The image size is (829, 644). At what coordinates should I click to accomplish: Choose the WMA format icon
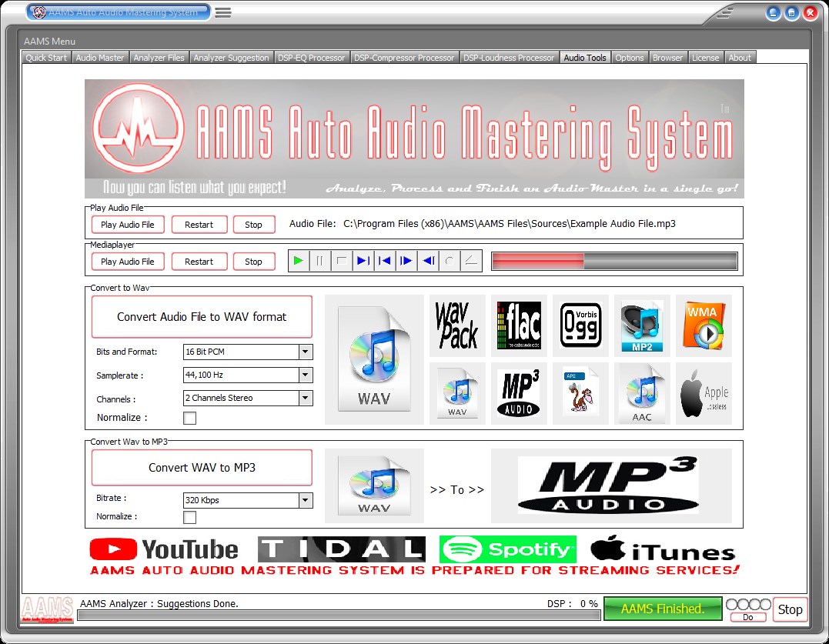coord(703,324)
